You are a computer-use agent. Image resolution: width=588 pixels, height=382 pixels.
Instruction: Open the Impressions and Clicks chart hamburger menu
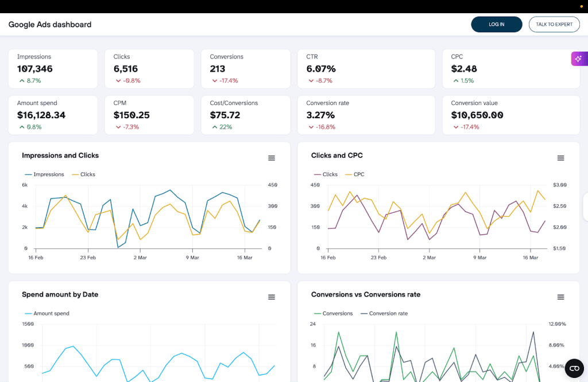click(x=272, y=158)
